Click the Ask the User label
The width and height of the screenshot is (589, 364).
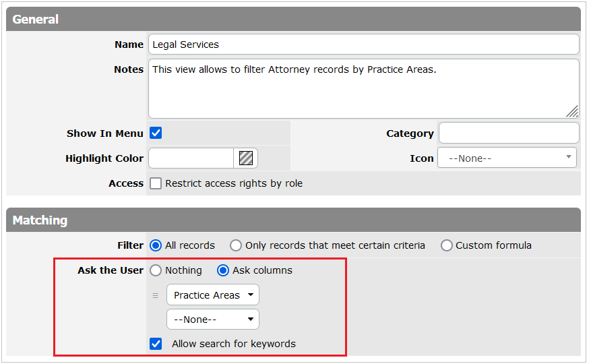111,270
